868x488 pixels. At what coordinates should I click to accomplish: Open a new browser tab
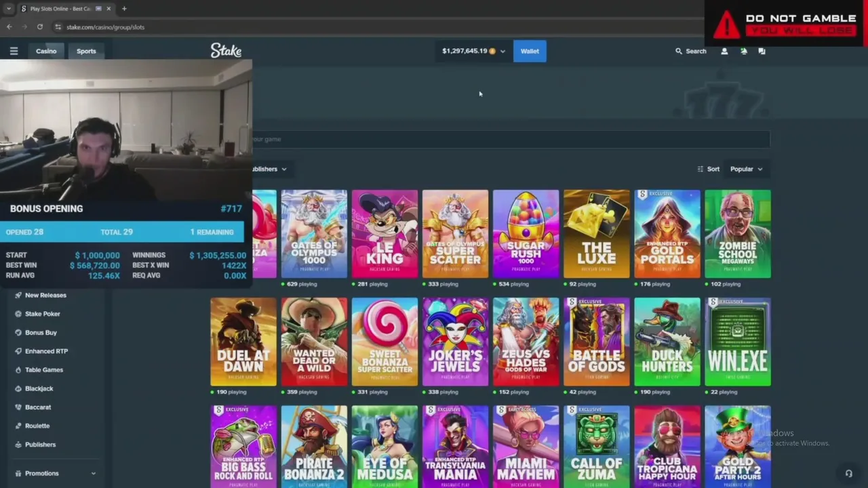tap(124, 9)
